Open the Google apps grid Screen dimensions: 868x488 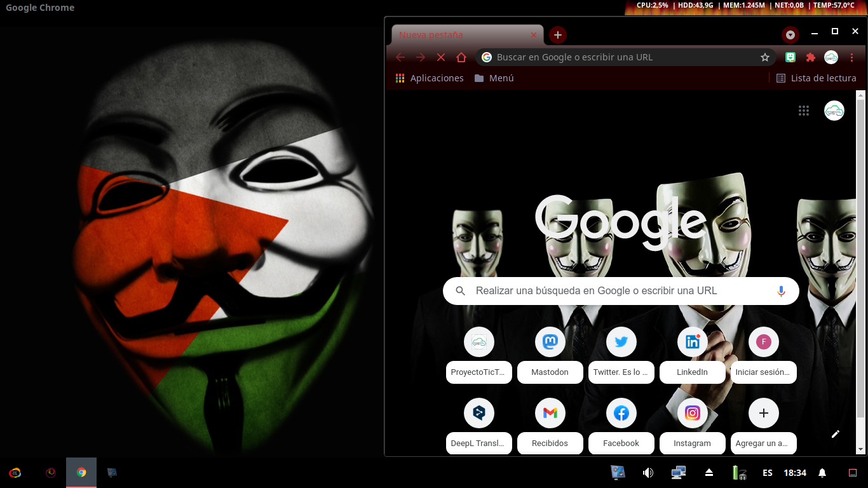point(804,111)
